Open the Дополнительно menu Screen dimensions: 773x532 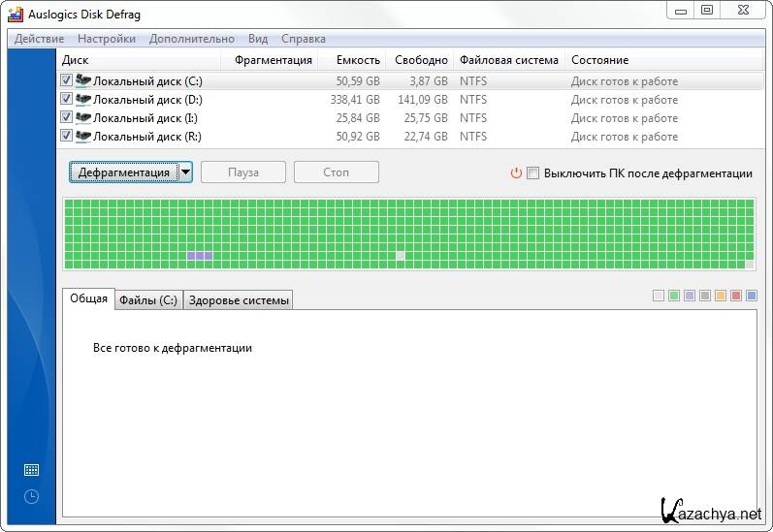tap(192, 39)
